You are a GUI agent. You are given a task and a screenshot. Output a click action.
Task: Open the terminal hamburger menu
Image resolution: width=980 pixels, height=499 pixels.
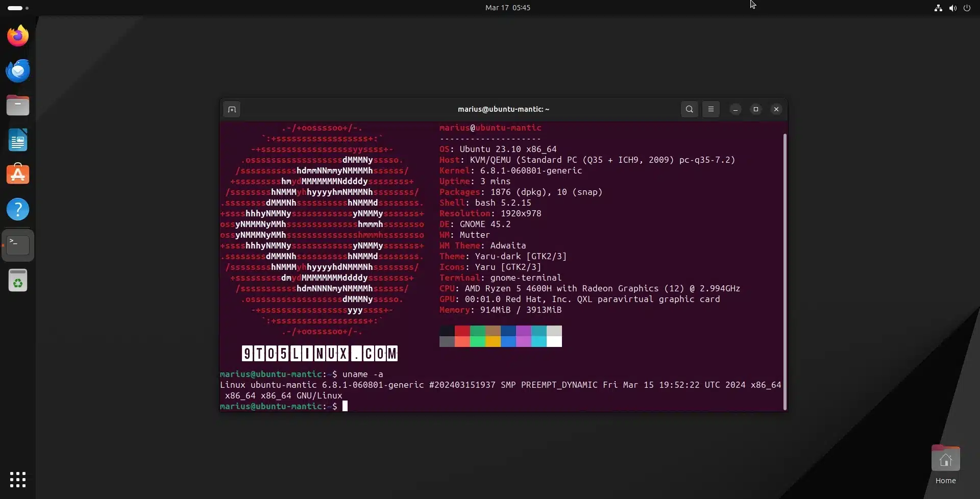[x=711, y=109]
